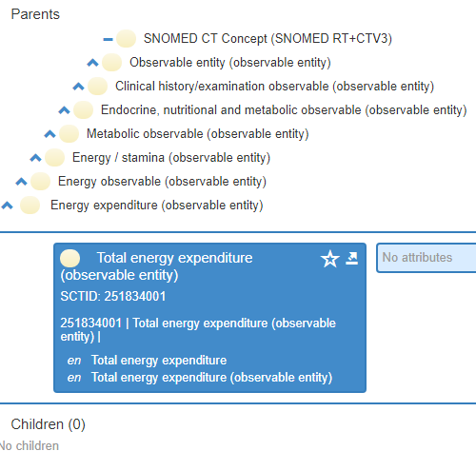Click the export icon next to the star

point(352,259)
